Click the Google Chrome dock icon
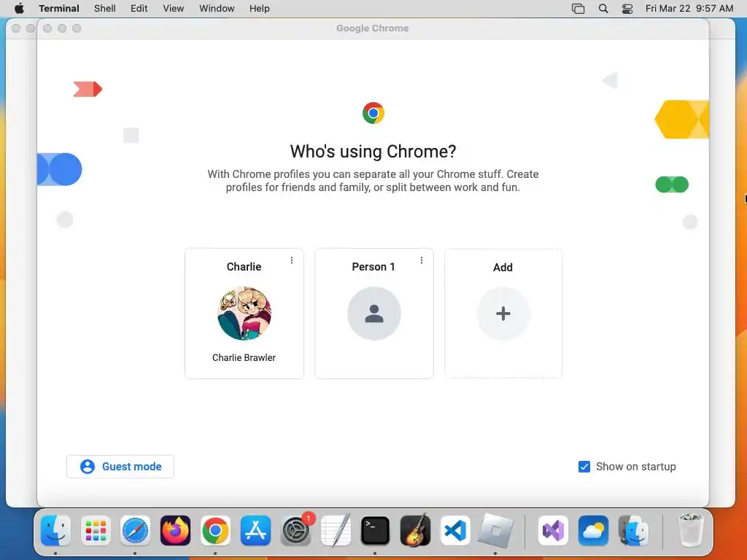The height and width of the screenshot is (560, 747). [215, 531]
